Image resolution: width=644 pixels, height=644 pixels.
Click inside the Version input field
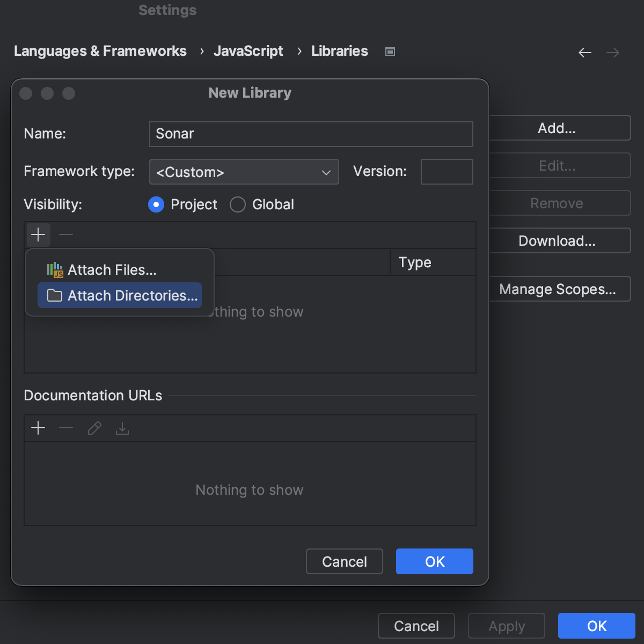click(447, 172)
